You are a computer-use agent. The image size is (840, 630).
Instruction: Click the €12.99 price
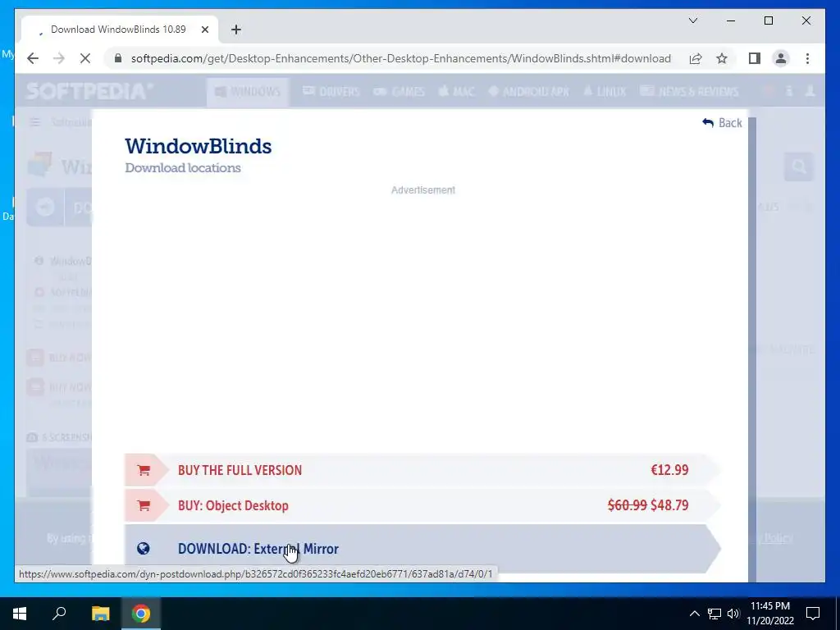[x=669, y=470]
